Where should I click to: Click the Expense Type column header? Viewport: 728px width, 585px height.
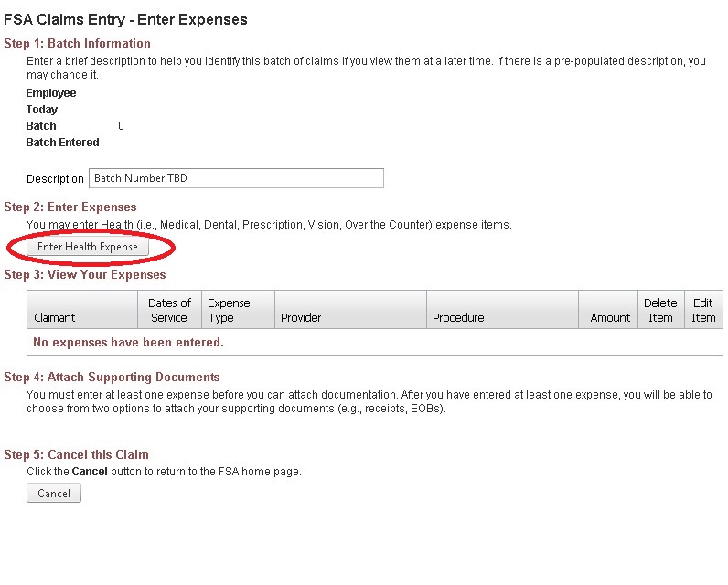pyautogui.click(x=229, y=310)
